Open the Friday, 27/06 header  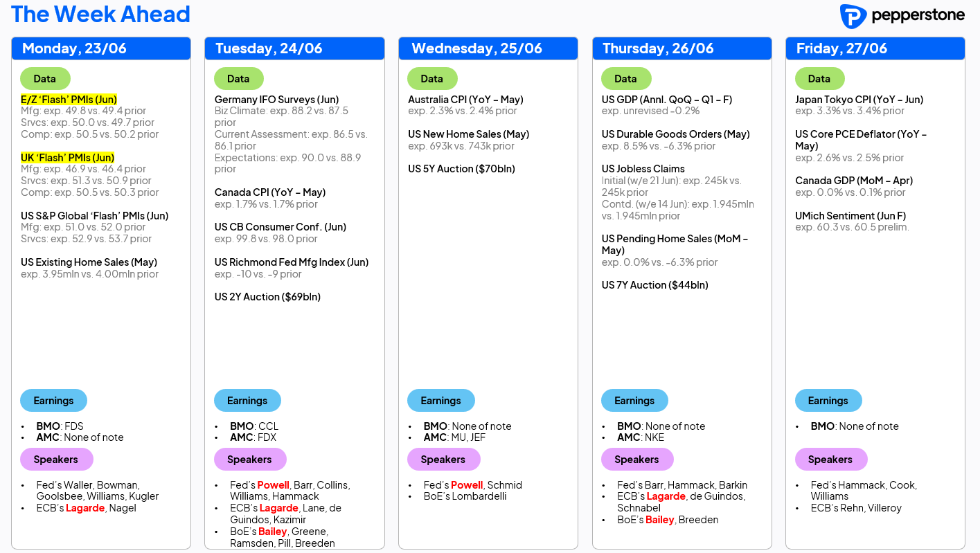pyautogui.click(x=875, y=48)
